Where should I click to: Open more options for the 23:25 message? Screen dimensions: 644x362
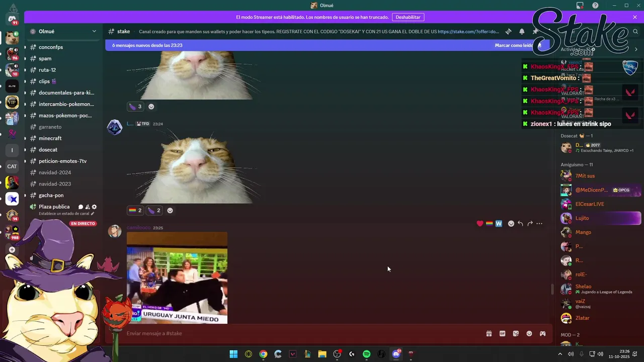[x=539, y=223]
